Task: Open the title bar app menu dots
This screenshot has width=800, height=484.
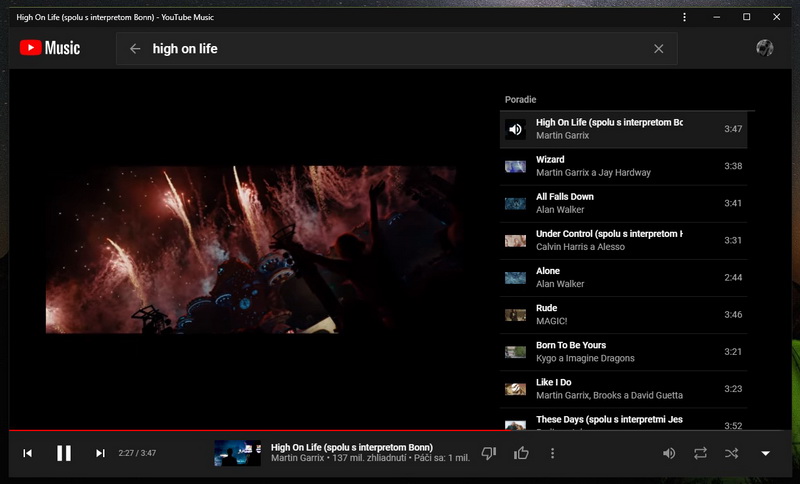Action: coord(684,17)
